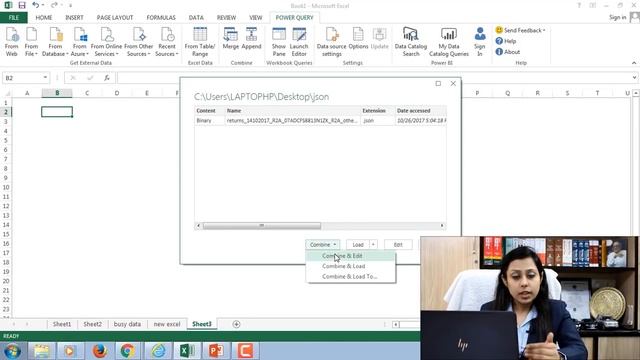This screenshot has width=640, height=360.
Task: Click the Save icon in quick access toolbar
Action: tap(22, 5)
